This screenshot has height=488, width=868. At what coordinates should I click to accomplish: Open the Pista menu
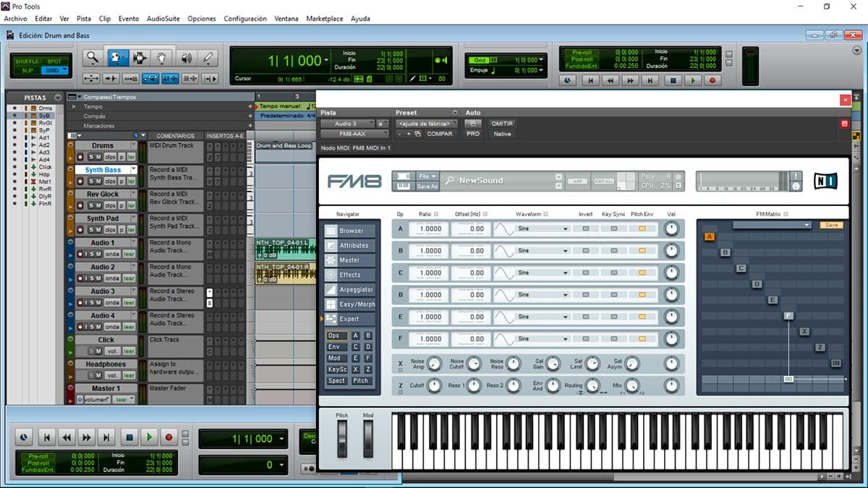click(84, 18)
